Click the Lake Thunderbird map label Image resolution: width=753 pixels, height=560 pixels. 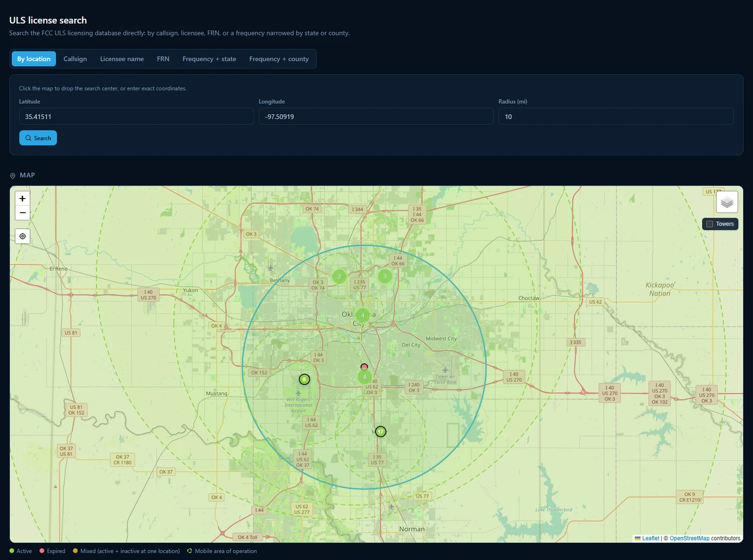coord(554,509)
